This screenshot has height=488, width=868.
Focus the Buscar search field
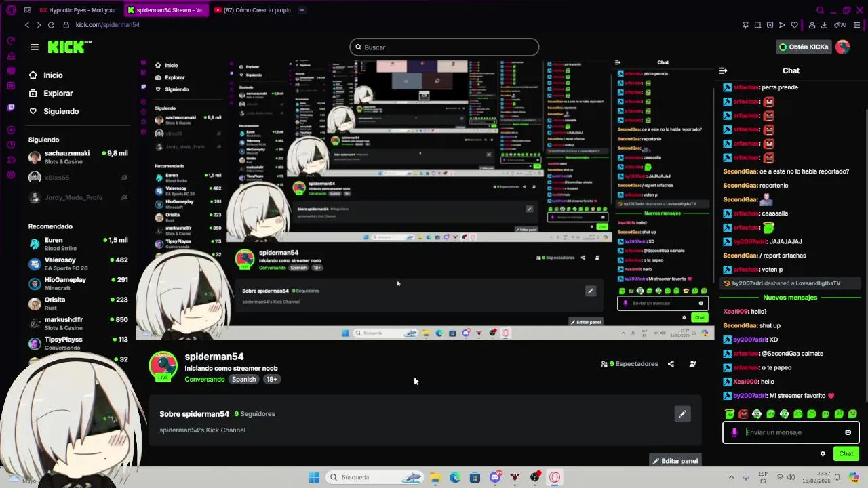coord(444,47)
